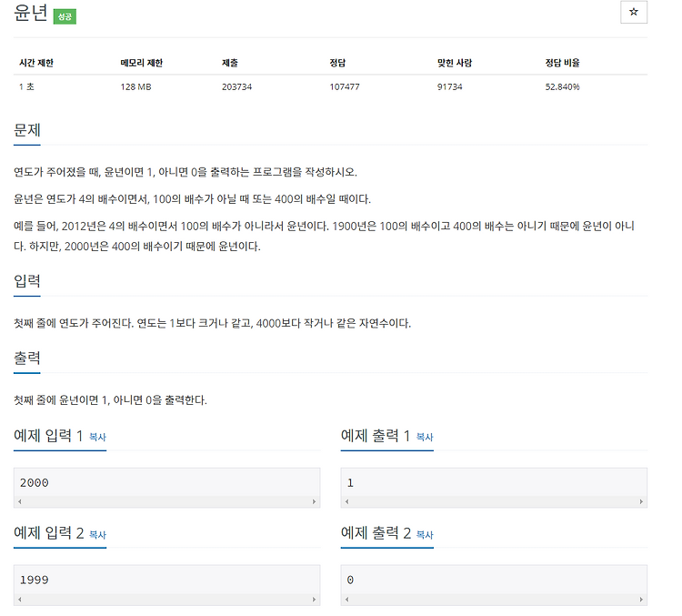Copy example output 1 via 복사 link

coord(425,437)
